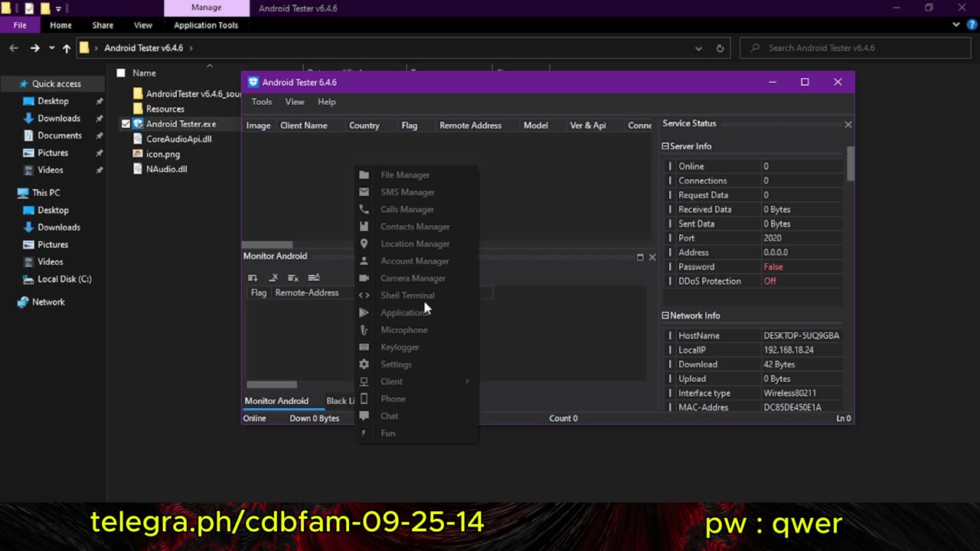Close the Monitor Android panel
The width and height of the screenshot is (980, 551).
652,257
